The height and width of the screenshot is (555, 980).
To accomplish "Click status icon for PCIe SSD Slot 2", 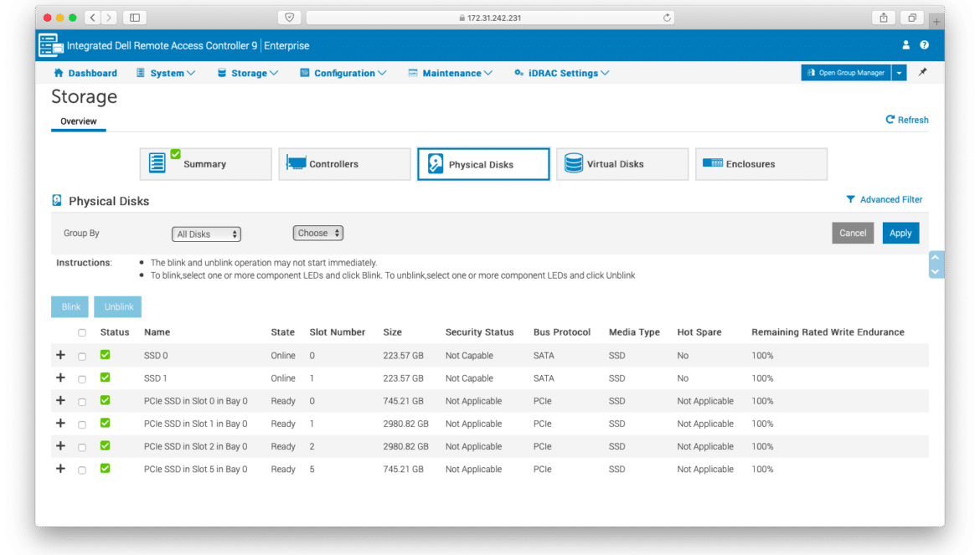I will [105, 445].
